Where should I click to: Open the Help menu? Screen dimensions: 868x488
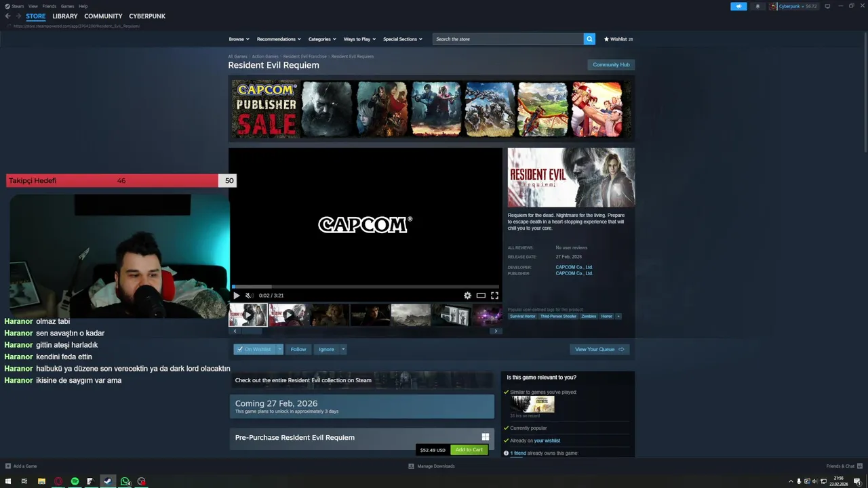83,6
